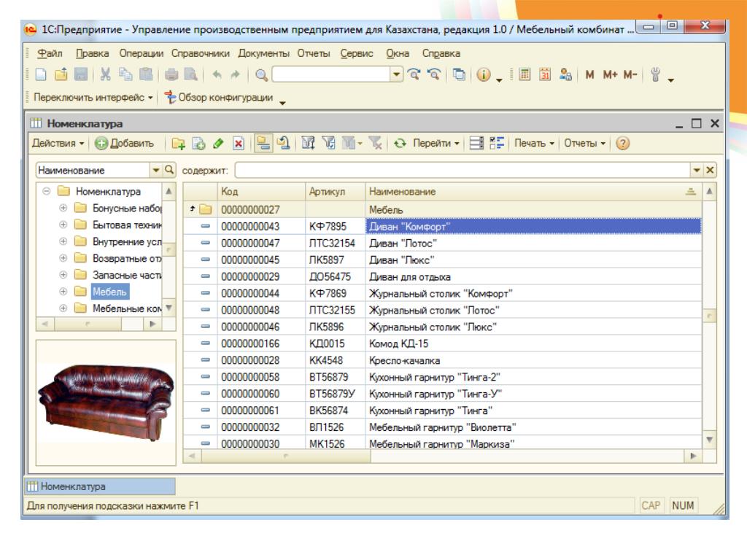
Task: Click the move to group icon
Action: pyautogui.click(x=284, y=143)
